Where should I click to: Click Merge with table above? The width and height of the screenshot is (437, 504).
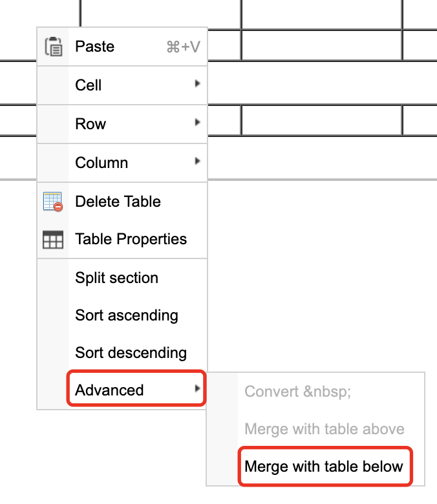pyautogui.click(x=325, y=429)
